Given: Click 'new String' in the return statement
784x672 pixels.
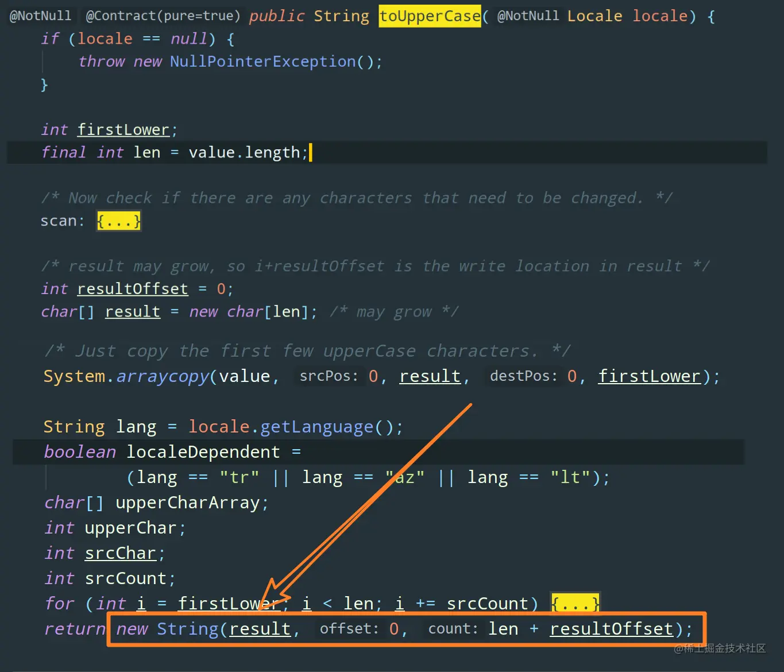Looking at the screenshot, I should click(167, 629).
